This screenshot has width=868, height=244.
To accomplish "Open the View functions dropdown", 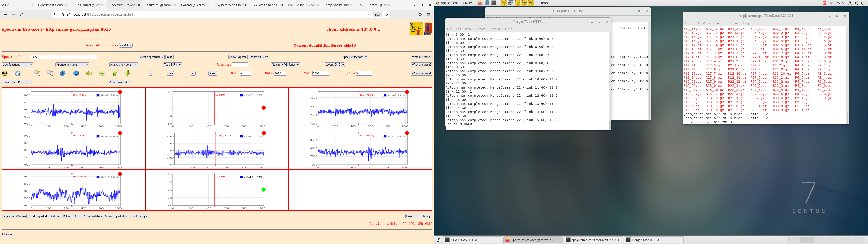I will pyautogui.click(x=17, y=65).
